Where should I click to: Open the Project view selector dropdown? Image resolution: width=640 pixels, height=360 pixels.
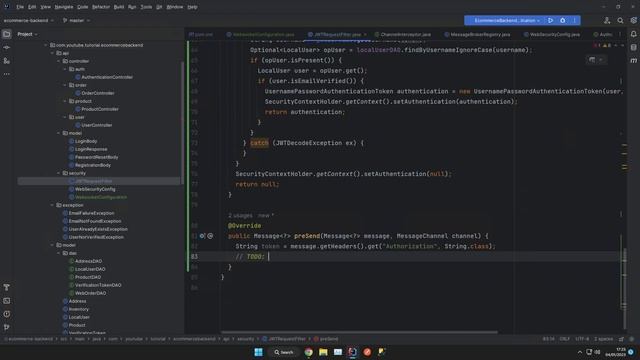(27, 34)
